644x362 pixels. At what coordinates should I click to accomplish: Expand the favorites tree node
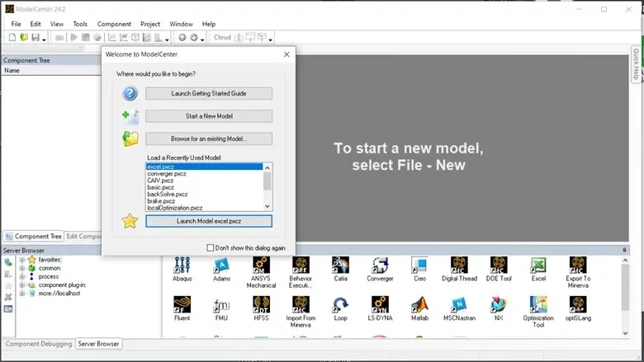point(22,260)
